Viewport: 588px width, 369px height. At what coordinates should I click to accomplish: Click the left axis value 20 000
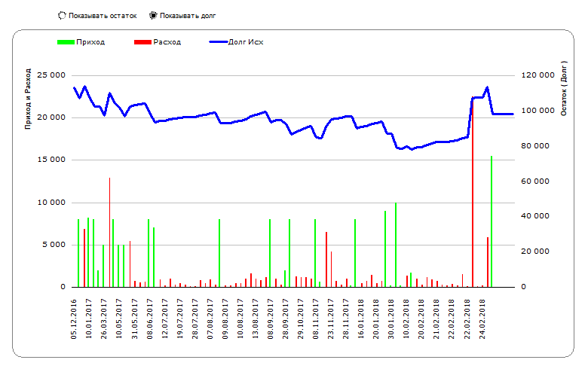[x=51, y=117]
